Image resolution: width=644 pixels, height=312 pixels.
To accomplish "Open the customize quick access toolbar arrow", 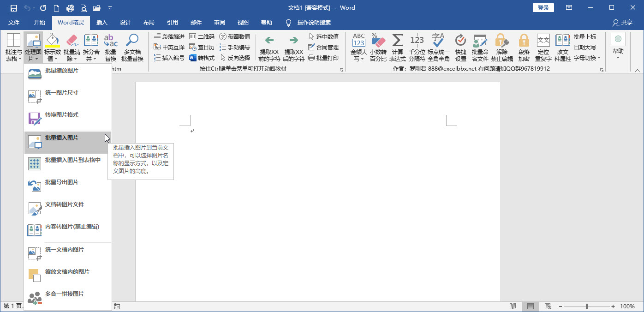I will [x=110, y=8].
